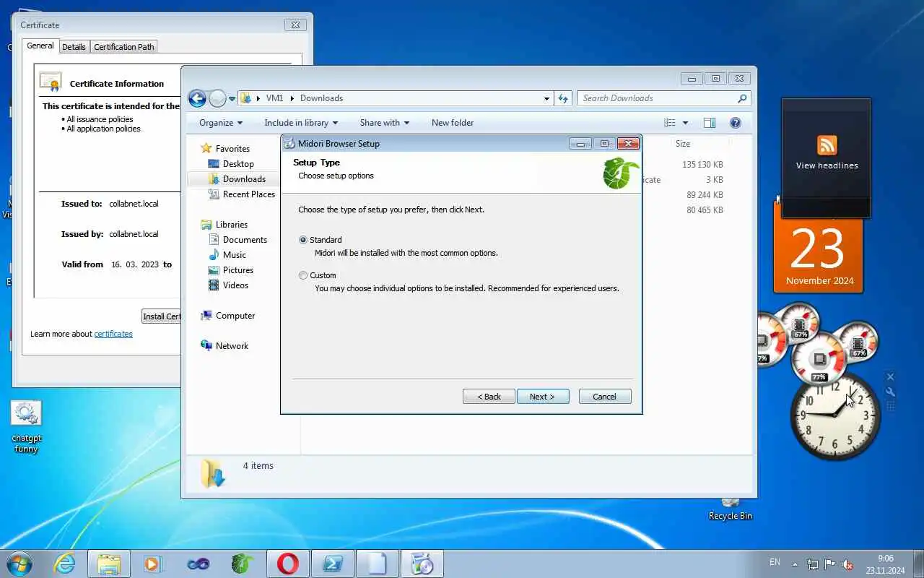Click the clock gadget
924x578 pixels.
pos(835,415)
